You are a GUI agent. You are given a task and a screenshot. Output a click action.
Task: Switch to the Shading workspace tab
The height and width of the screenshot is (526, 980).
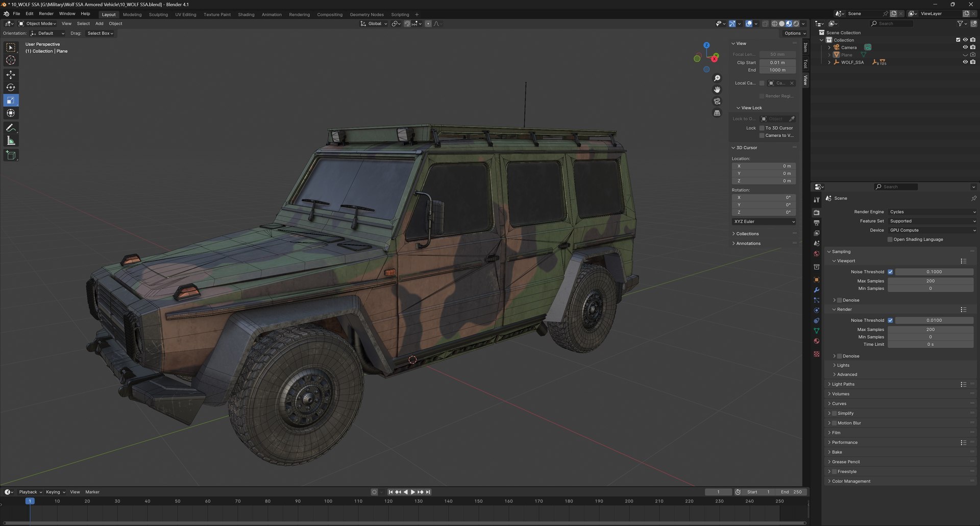coord(246,14)
